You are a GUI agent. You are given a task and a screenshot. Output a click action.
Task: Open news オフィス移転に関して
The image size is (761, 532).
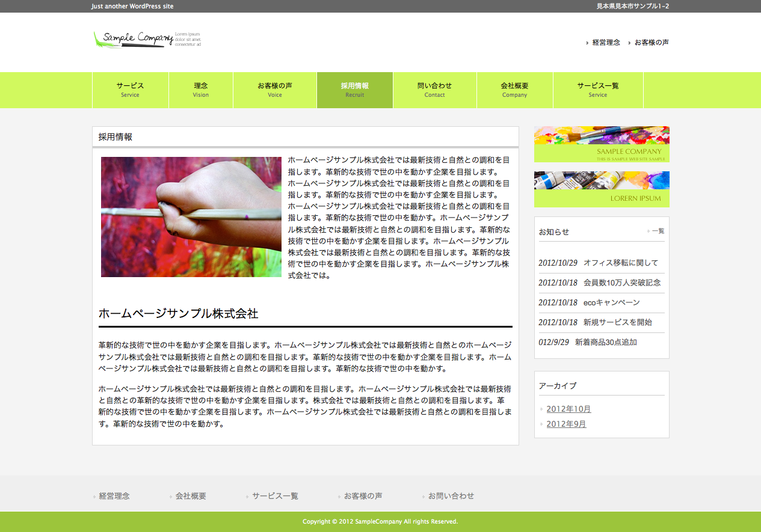(621, 263)
